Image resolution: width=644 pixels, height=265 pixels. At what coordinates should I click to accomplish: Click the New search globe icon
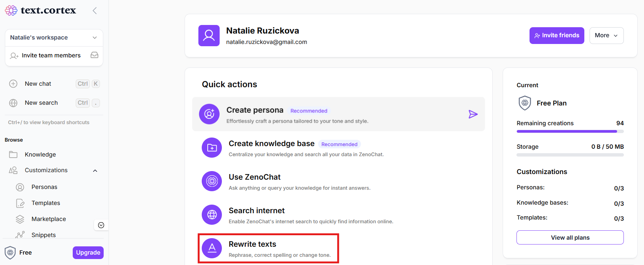pyautogui.click(x=13, y=103)
